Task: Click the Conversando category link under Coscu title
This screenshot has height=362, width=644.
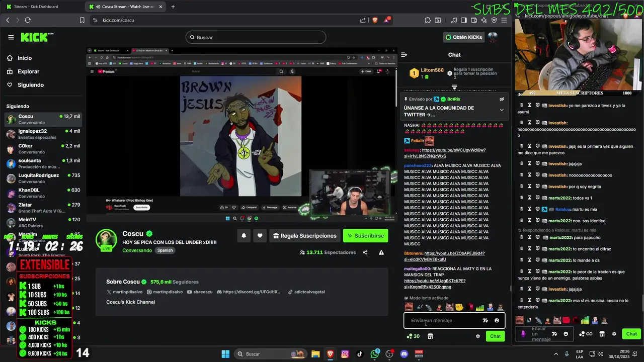Action: pyautogui.click(x=137, y=250)
